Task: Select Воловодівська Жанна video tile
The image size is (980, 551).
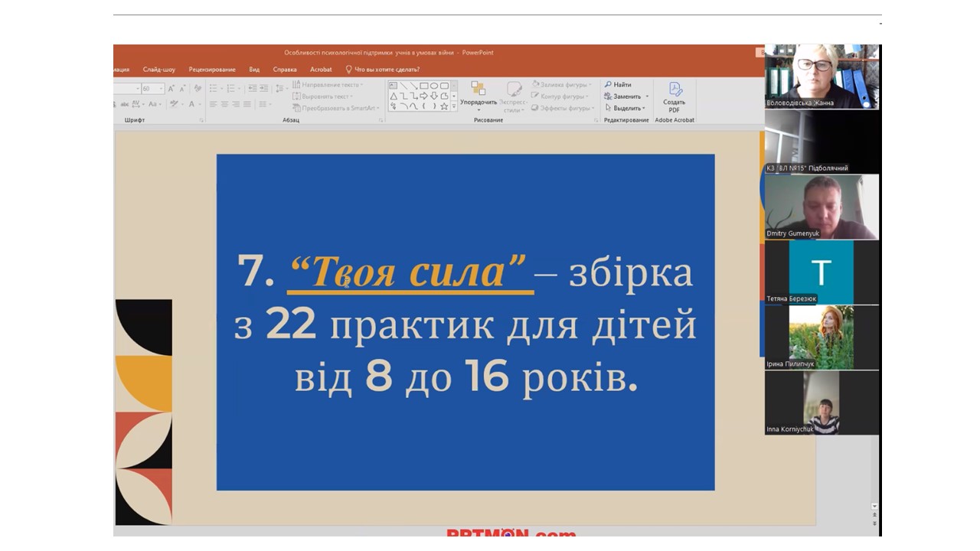Action: [822, 77]
